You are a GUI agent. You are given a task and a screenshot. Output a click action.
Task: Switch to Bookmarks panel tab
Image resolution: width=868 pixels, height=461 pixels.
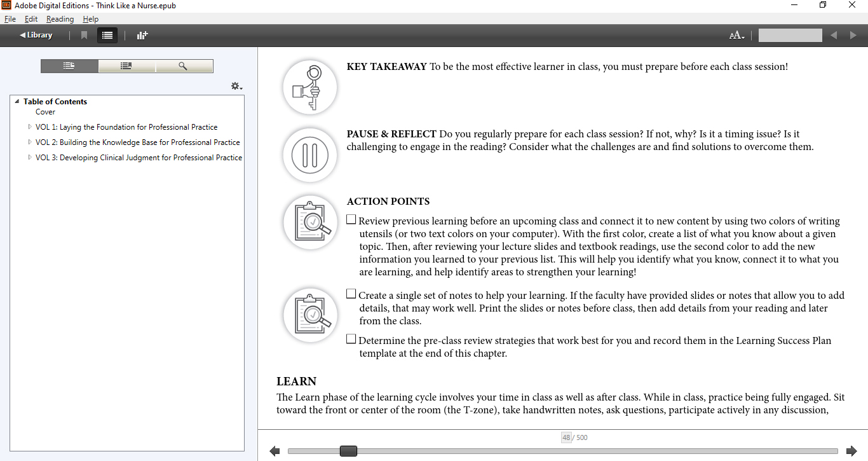(126, 66)
